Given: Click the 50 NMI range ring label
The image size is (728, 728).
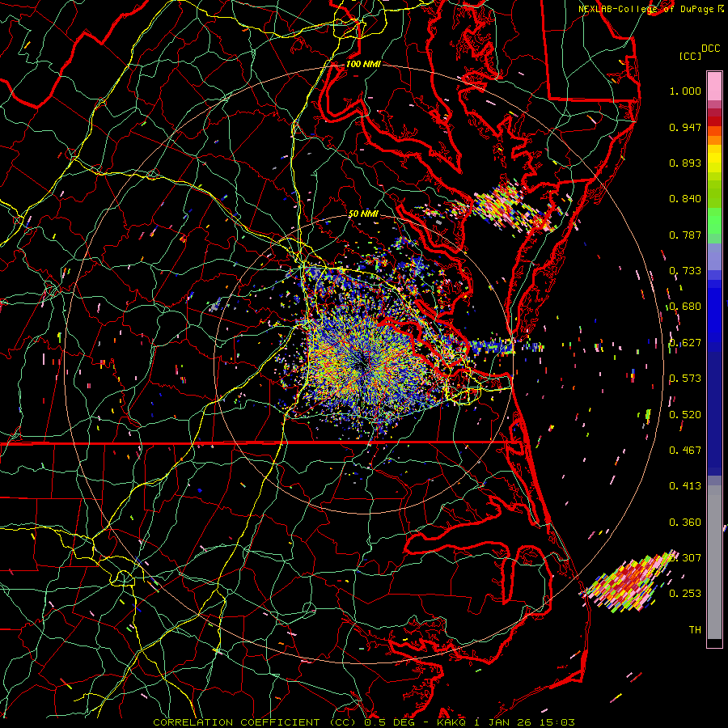Looking at the screenshot, I should pyautogui.click(x=363, y=214).
